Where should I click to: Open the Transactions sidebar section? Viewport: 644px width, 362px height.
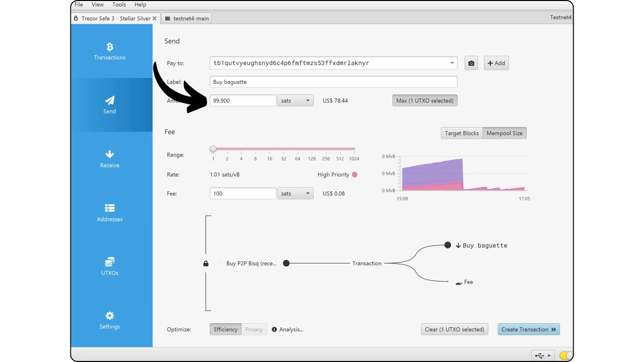pos(110,51)
